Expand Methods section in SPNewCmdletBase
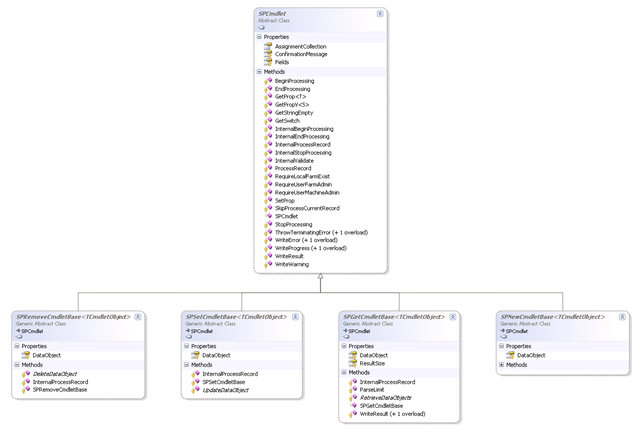The width and height of the screenshot is (640, 429). tap(502, 365)
